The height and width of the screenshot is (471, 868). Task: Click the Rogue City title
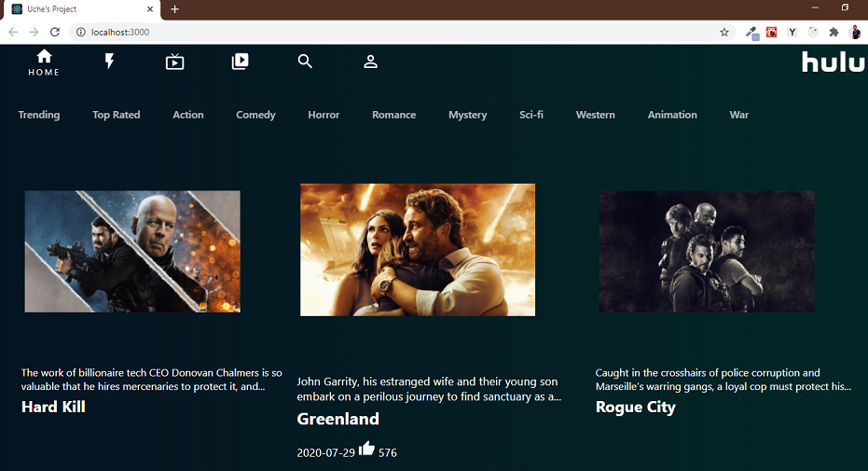tap(636, 408)
